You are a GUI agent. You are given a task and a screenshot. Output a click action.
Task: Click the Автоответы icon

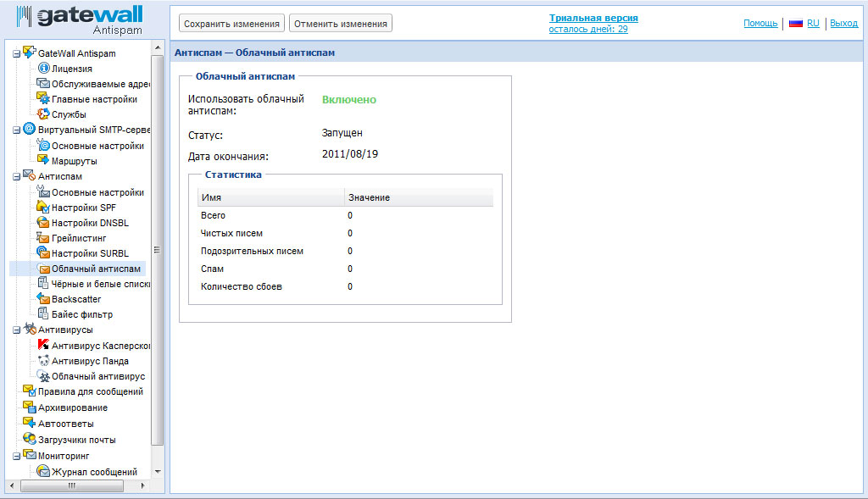click(x=30, y=423)
